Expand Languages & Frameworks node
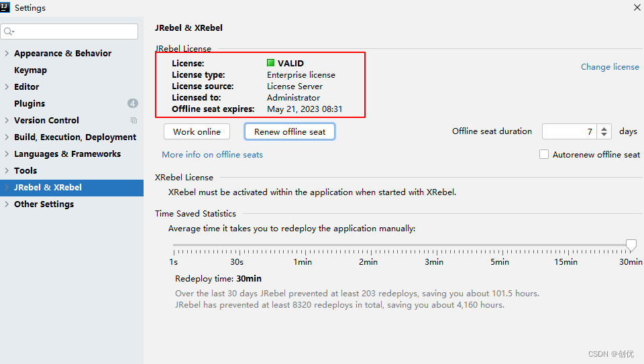 [7, 154]
